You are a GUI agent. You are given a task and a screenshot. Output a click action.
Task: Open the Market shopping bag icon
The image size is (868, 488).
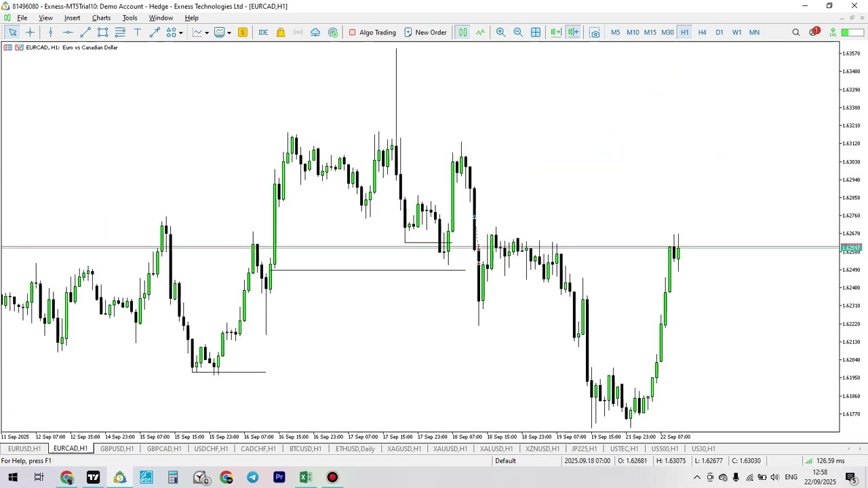point(281,33)
